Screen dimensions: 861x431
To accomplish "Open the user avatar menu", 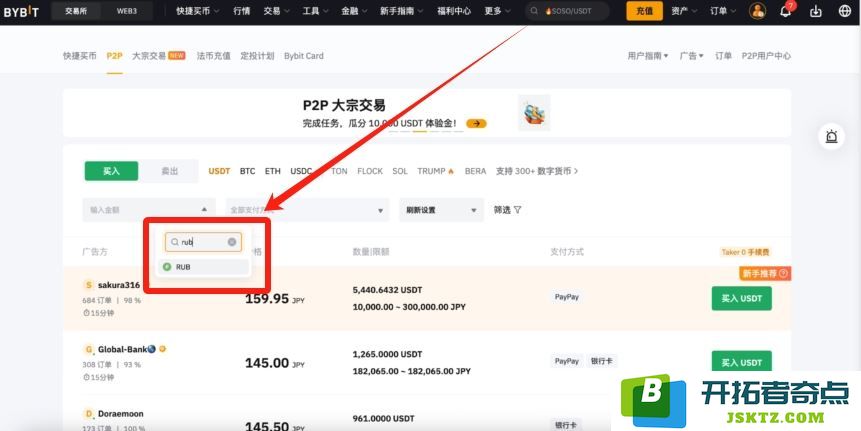I will point(757,11).
